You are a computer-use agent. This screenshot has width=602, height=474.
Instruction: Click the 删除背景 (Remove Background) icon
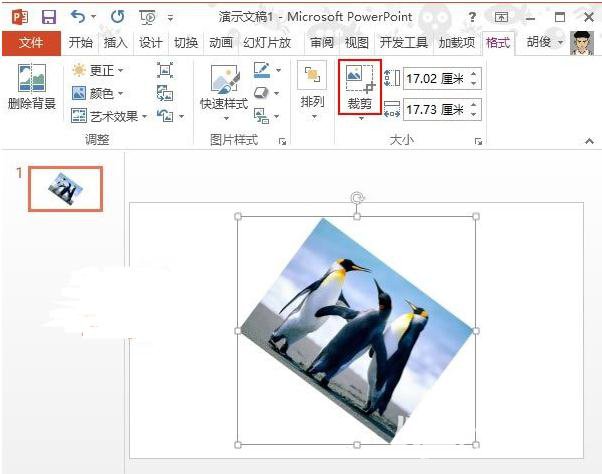(31, 80)
